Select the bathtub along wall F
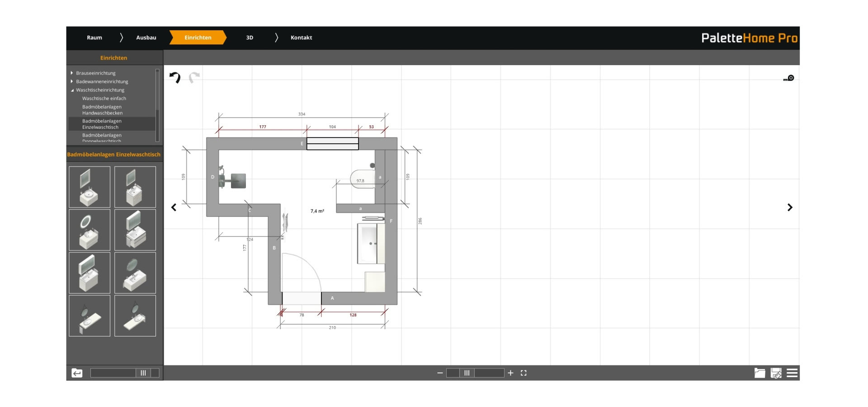 (x=371, y=243)
